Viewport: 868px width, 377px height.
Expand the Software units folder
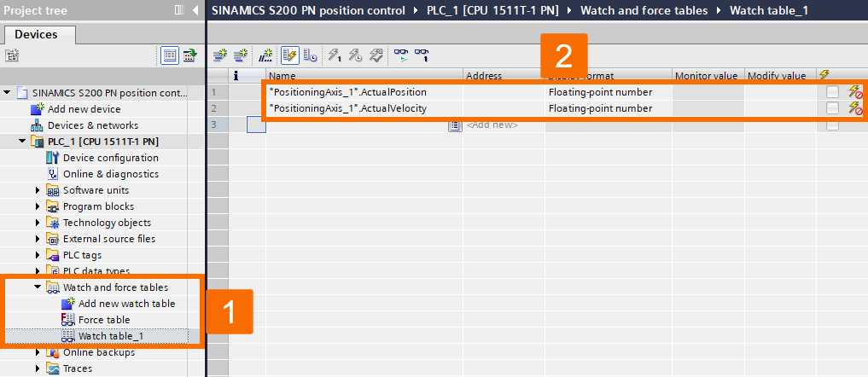click(x=38, y=190)
